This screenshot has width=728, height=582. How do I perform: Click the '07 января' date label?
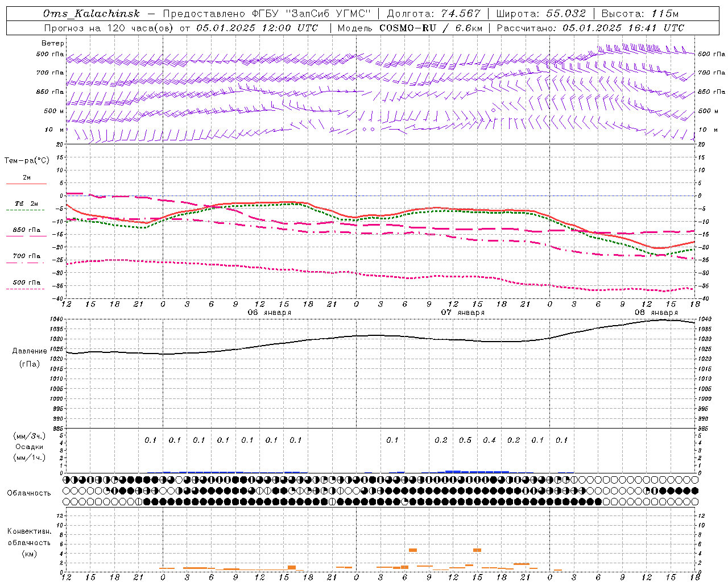click(462, 313)
